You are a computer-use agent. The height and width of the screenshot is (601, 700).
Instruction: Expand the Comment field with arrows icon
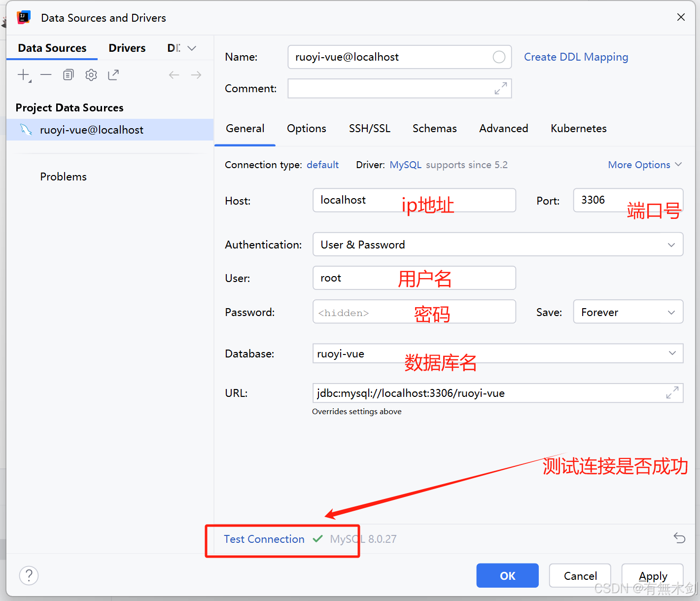tap(501, 89)
